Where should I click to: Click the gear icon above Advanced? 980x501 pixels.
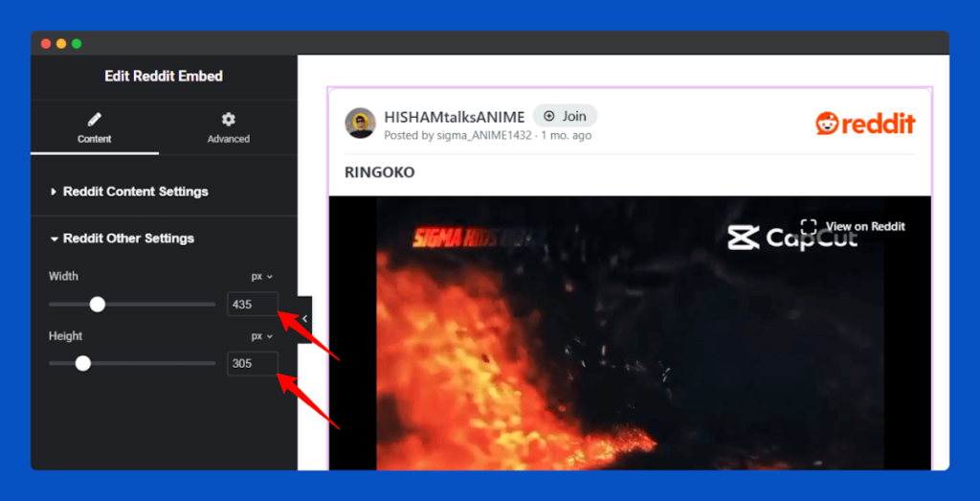pyautogui.click(x=228, y=119)
